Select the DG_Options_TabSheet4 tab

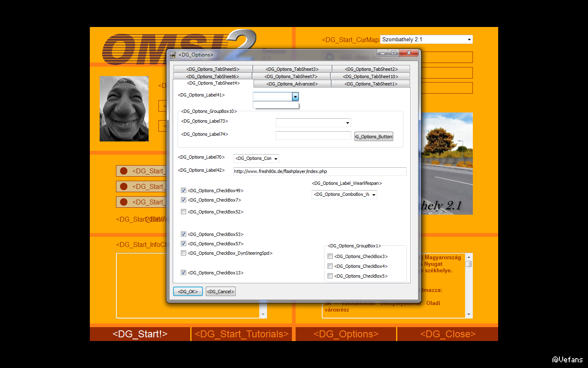pos(213,83)
